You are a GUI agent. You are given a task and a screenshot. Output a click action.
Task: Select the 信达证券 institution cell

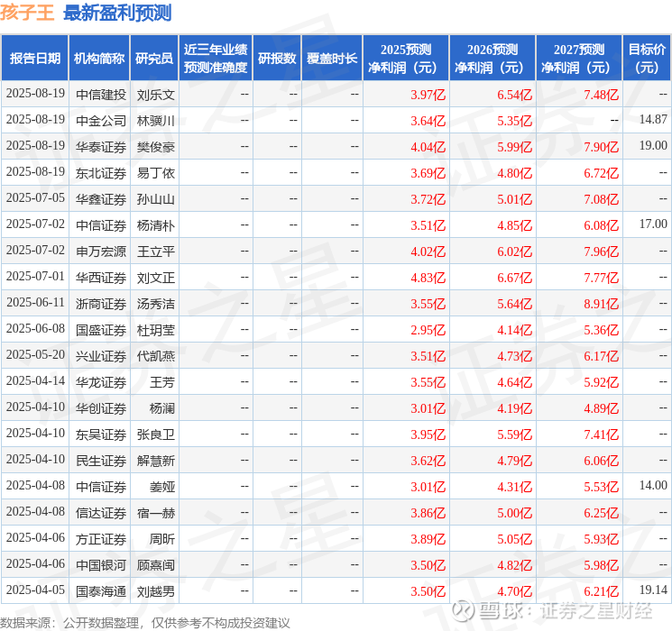[x=101, y=513]
